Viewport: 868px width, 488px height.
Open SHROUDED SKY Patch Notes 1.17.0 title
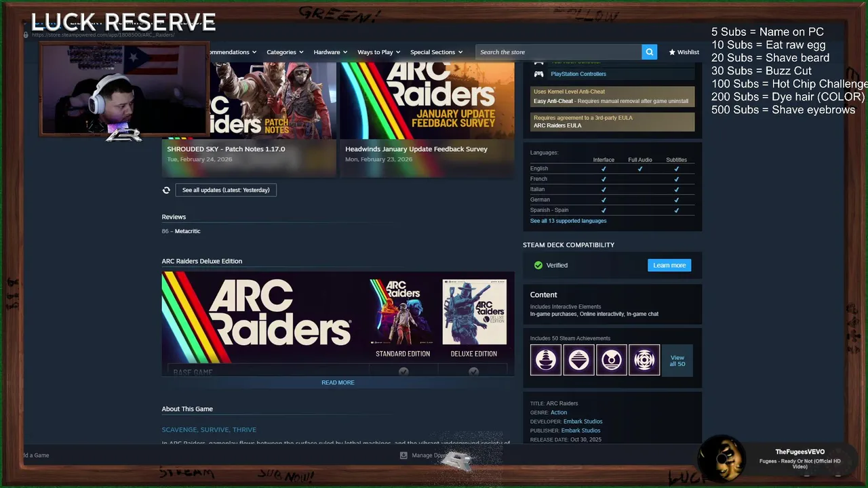(226, 149)
